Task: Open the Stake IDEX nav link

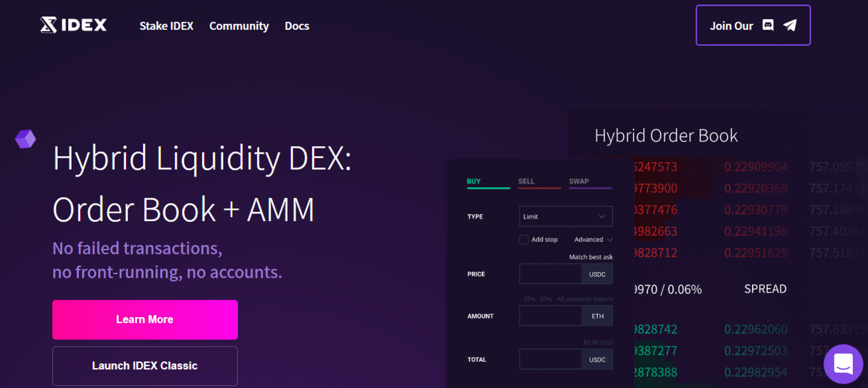Action: 166,26
